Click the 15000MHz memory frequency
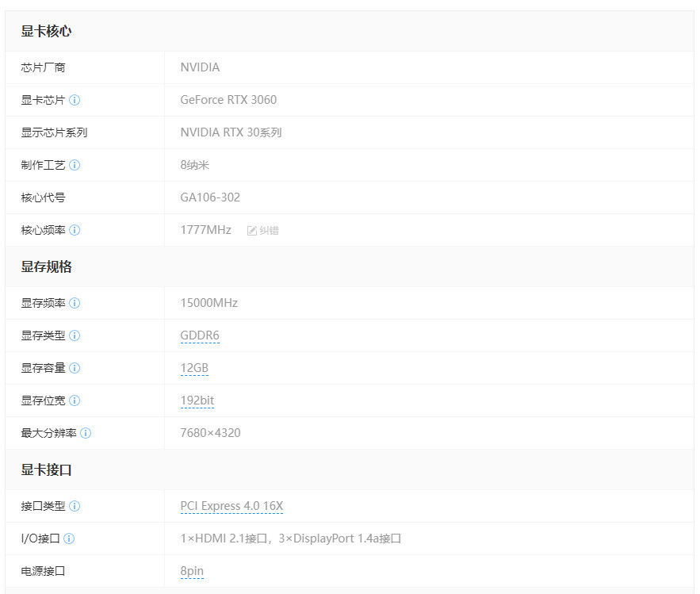 pos(209,303)
